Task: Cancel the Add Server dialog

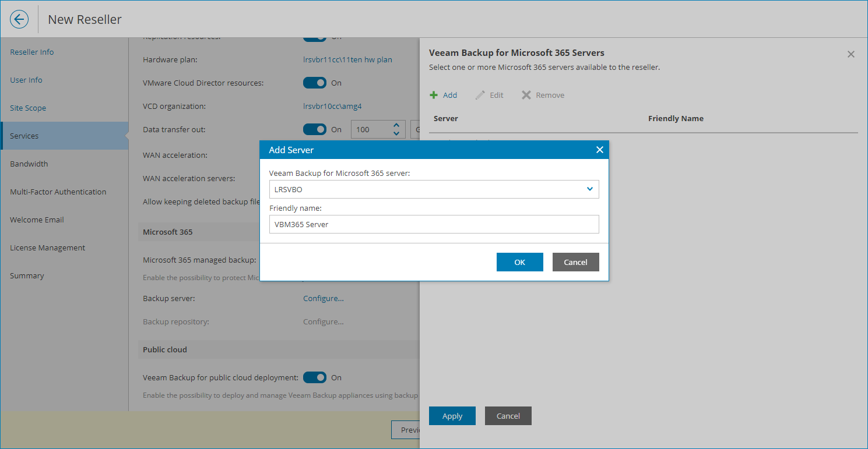Action: pyautogui.click(x=576, y=262)
